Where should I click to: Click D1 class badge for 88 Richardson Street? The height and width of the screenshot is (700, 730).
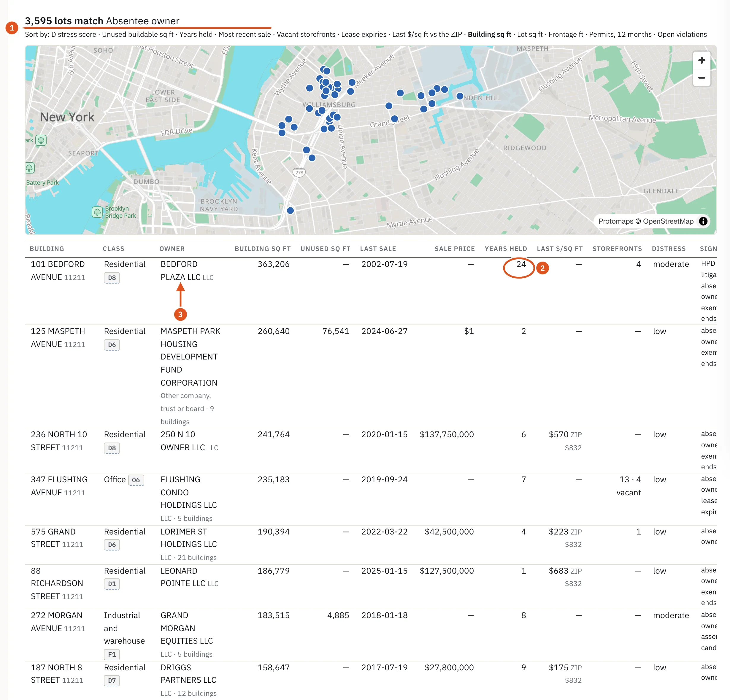pos(112,584)
